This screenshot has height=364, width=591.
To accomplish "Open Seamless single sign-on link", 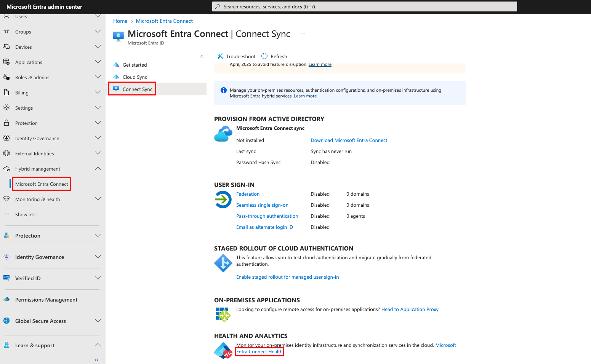I will pos(262,205).
